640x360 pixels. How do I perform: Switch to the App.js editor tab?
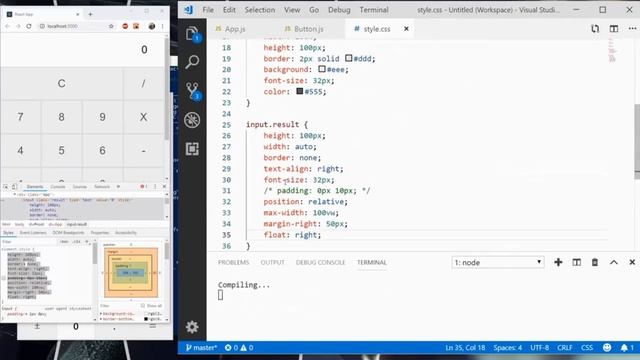(x=235, y=29)
